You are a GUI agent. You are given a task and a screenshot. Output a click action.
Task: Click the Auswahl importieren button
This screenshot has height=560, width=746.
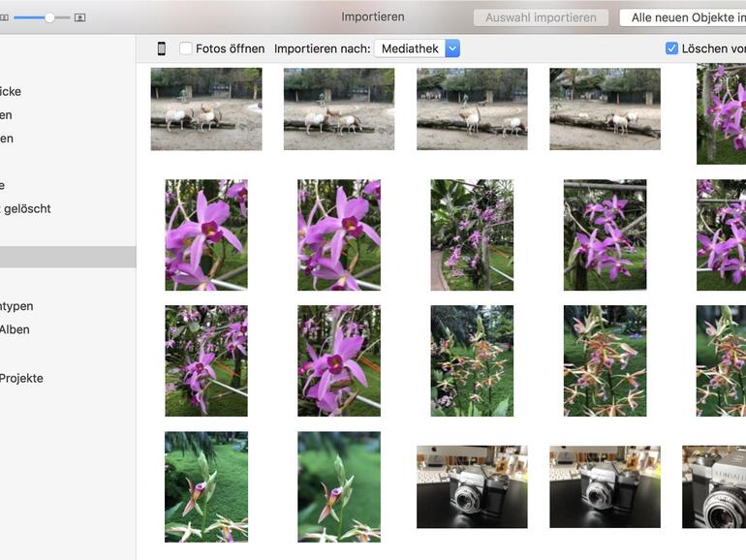coord(541,17)
